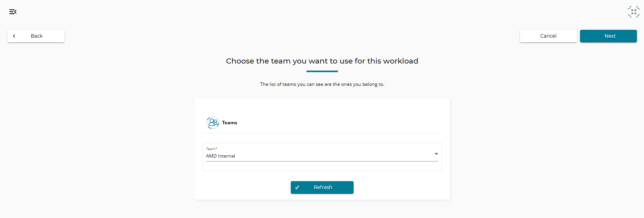Click the Teams people icon
644x218 pixels.
pos(213,123)
